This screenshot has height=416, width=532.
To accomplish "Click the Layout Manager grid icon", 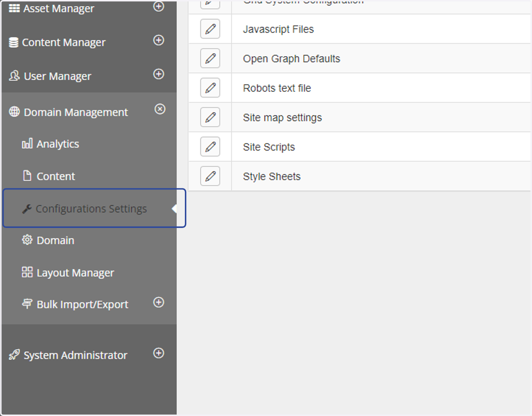I will [x=27, y=272].
